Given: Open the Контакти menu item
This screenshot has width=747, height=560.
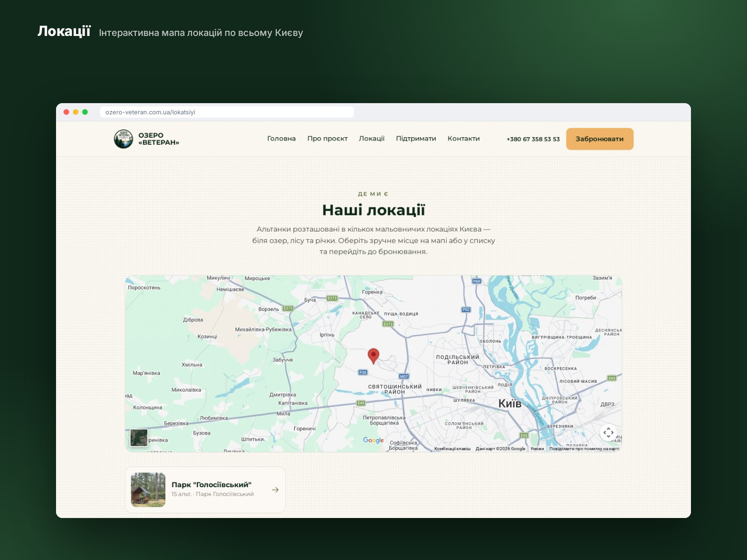Looking at the screenshot, I should pos(464,139).
